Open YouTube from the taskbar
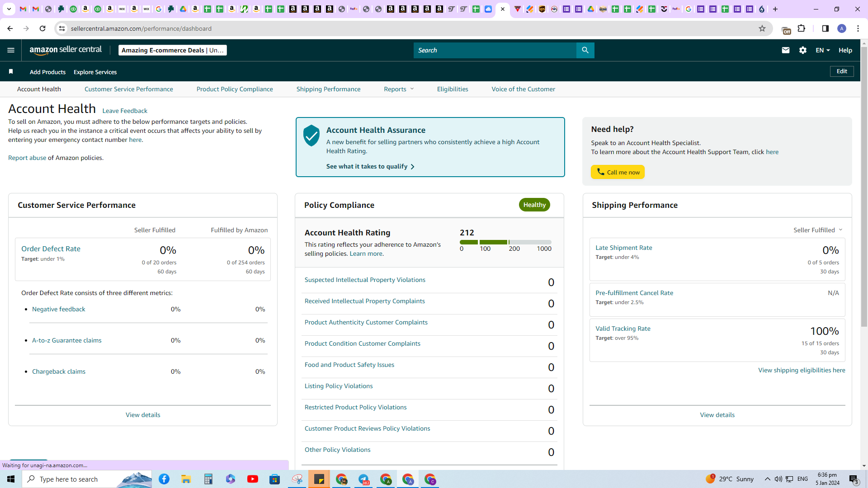The image size is (868, 488). tap(253, 479)
